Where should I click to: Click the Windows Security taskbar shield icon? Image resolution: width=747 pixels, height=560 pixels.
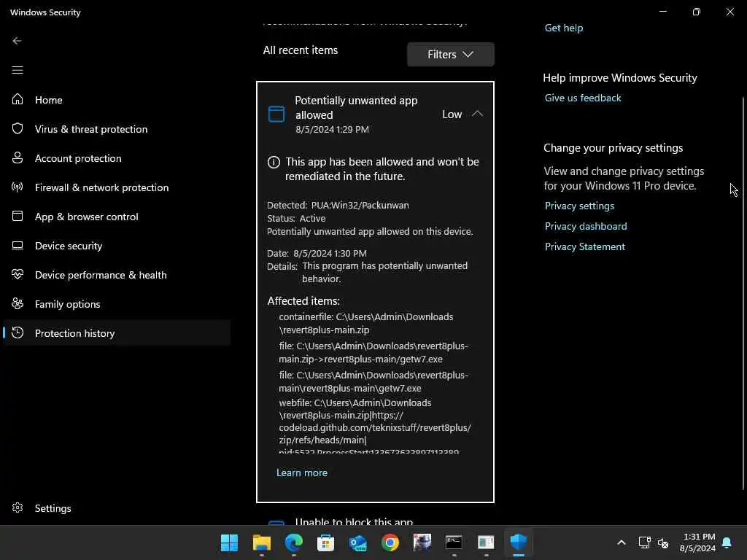coord(518,542)
